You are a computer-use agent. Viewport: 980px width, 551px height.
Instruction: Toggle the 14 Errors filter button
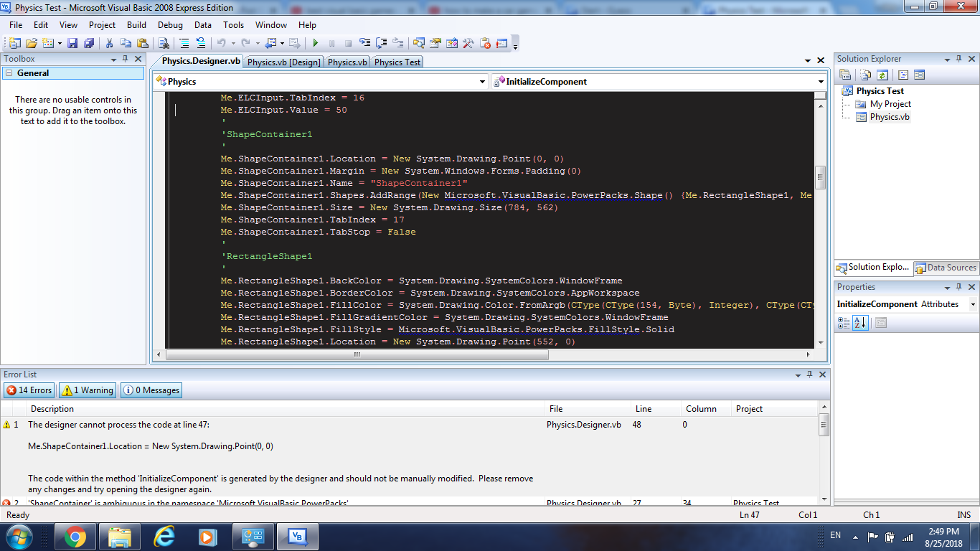(29, 390)
